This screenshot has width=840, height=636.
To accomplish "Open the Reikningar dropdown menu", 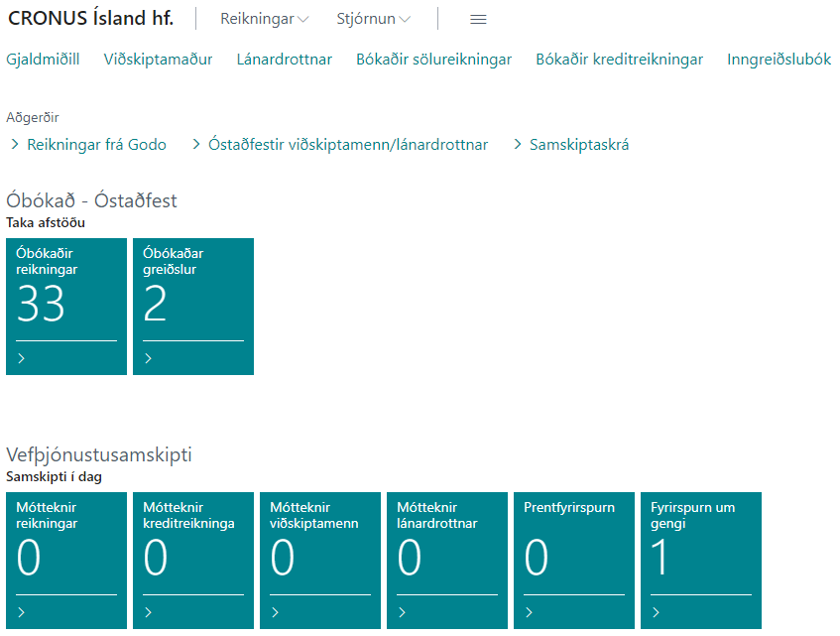I will point(264,19).
